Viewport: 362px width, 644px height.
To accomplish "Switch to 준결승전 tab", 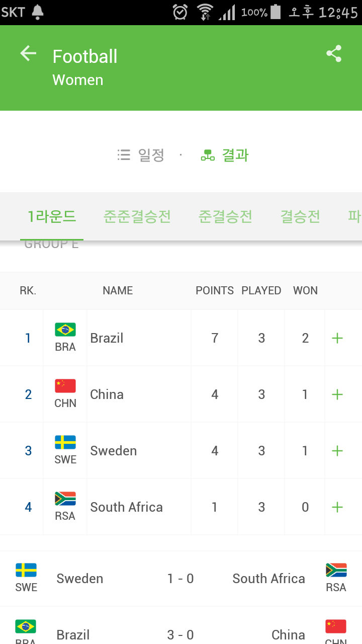I will [x=225, y=217].
